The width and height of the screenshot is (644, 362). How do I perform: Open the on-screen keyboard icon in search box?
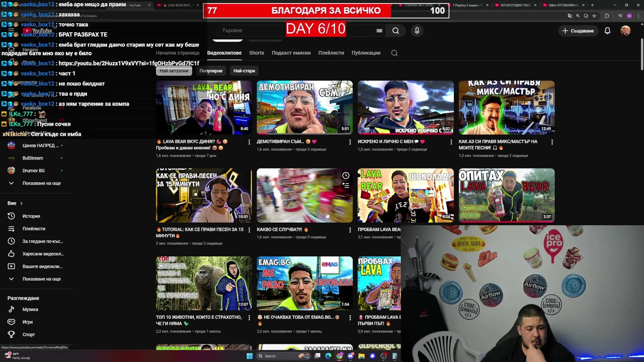(x=379, y=31)
